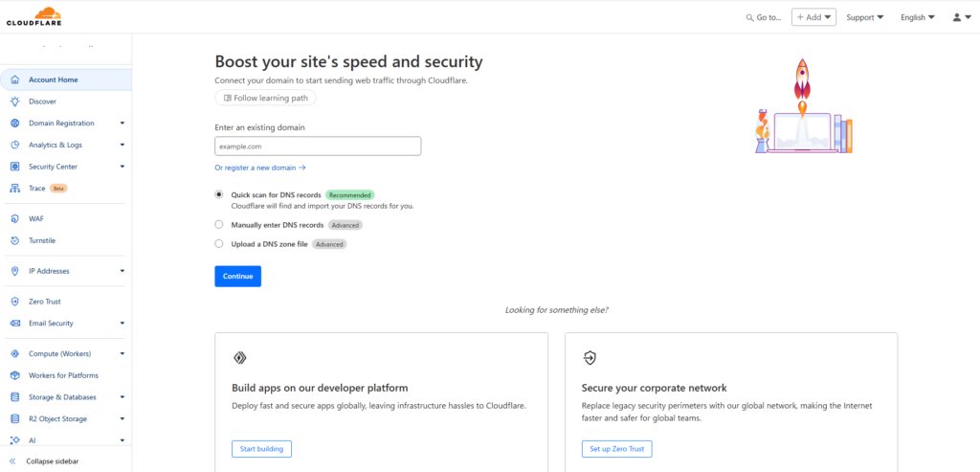This screenshot has height=472, width=980.
Task: Click the WAF shield icon
Action: [x=14, y=218]
